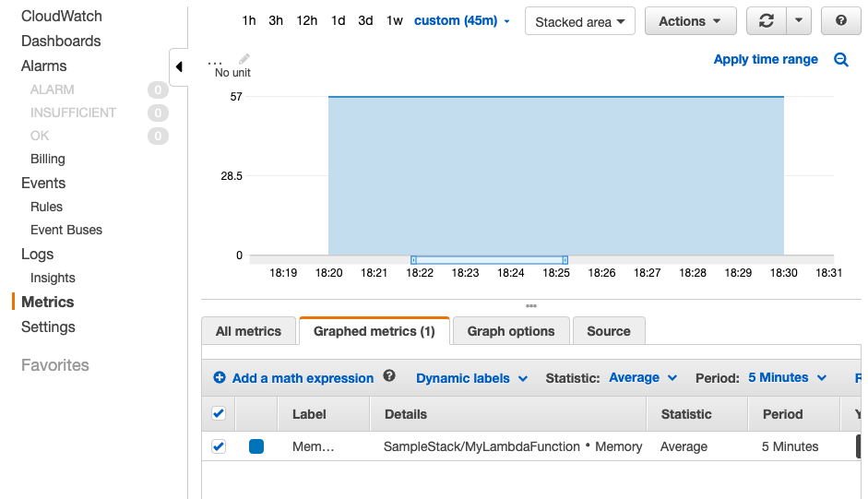Click the zoom out magnifier icon
The height and width of the screenshot is (499, 868).
[x=841, y=60]
